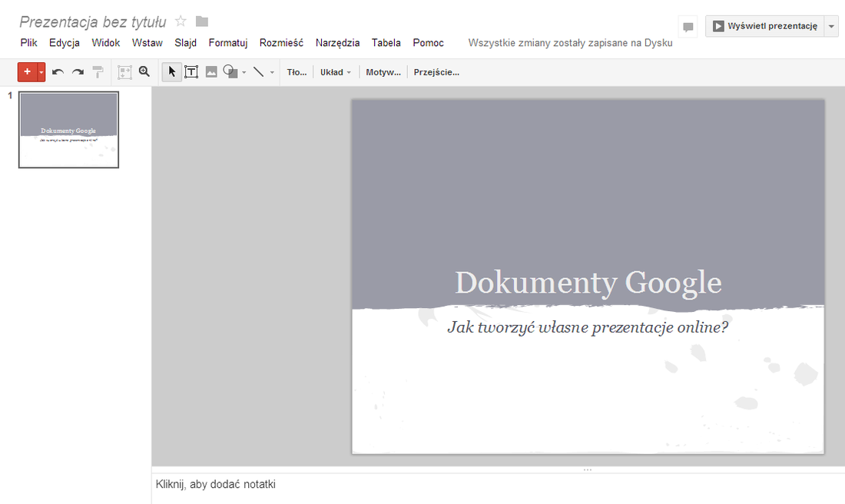This screenshot has width=845, height=504.
Task: Open the Formatuj menu
Action: click(228, 42)
